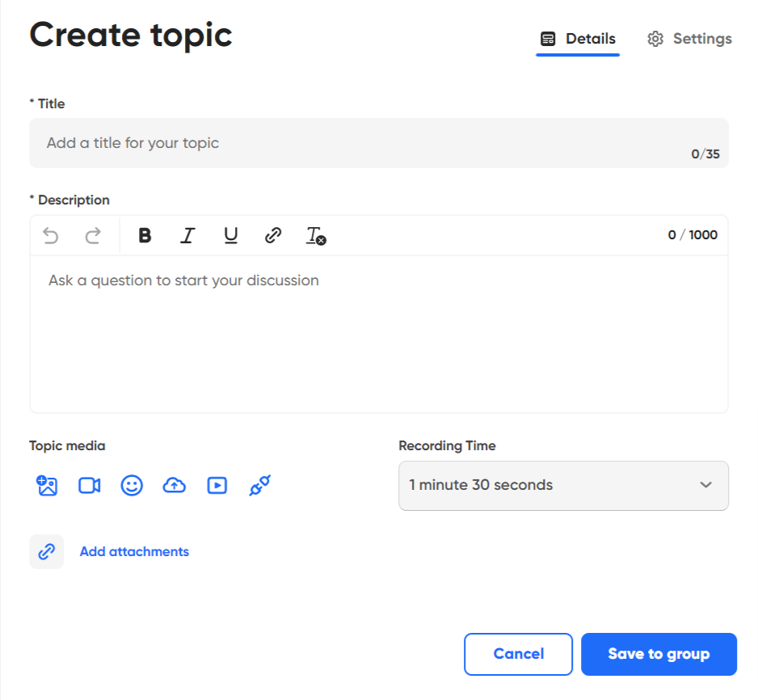Switch to the Settings tab
758x700 pixels.
(689, 39)
